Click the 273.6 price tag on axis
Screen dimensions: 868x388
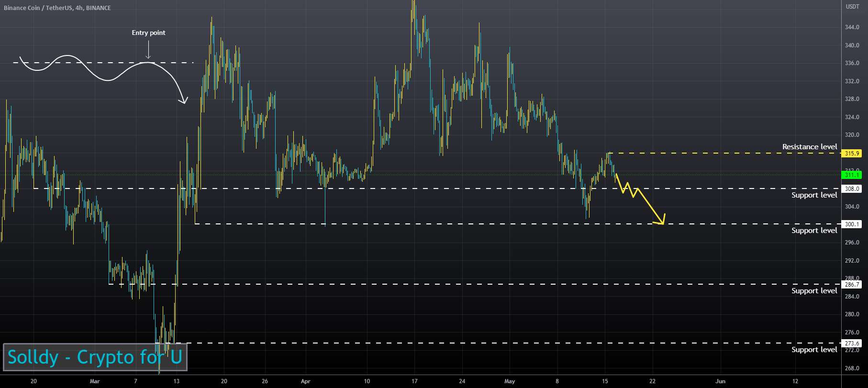tap(852, 343)
